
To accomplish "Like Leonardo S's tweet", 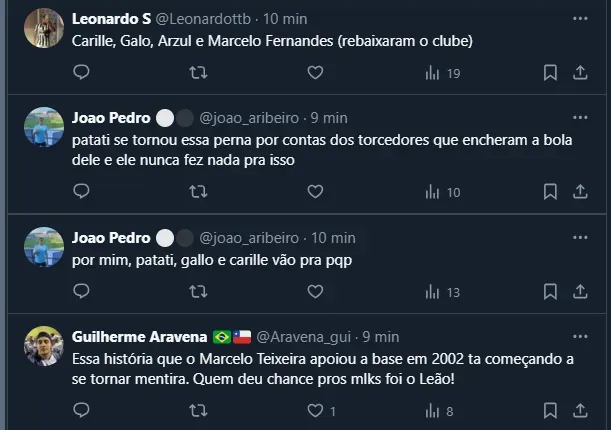I will point(315,72).
